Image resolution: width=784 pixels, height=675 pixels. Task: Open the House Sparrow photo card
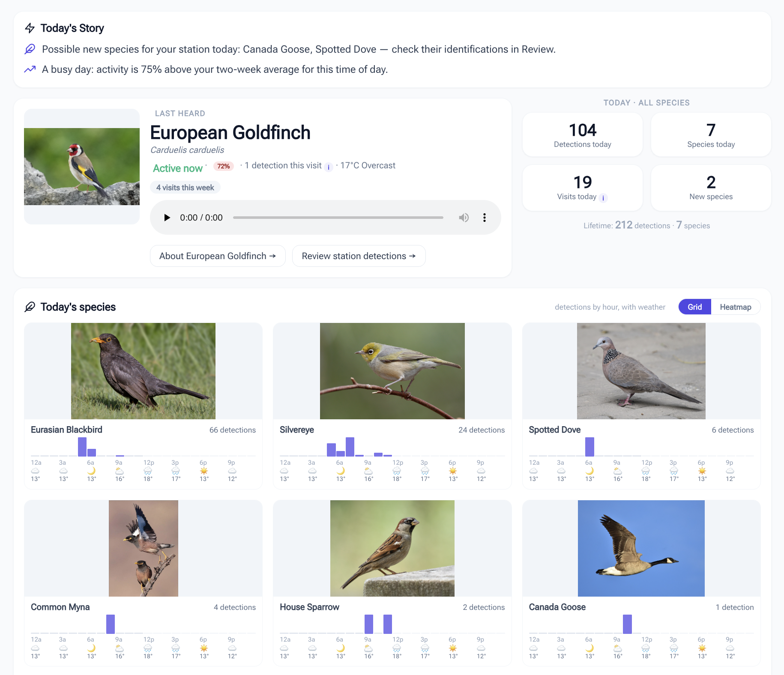tap(392, 548)
